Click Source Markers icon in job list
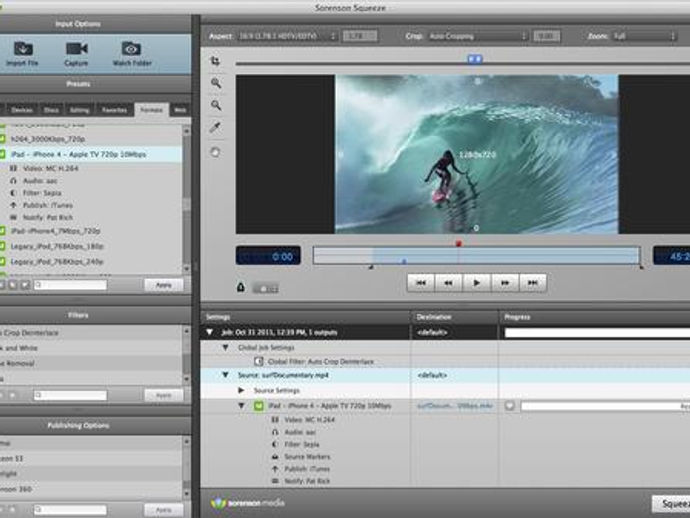 coord(275,457)
